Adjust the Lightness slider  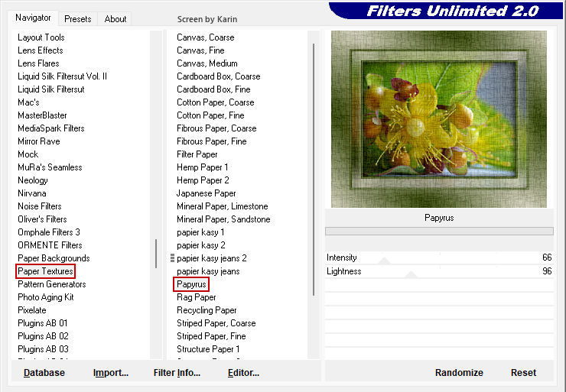(x=438, y=271)
